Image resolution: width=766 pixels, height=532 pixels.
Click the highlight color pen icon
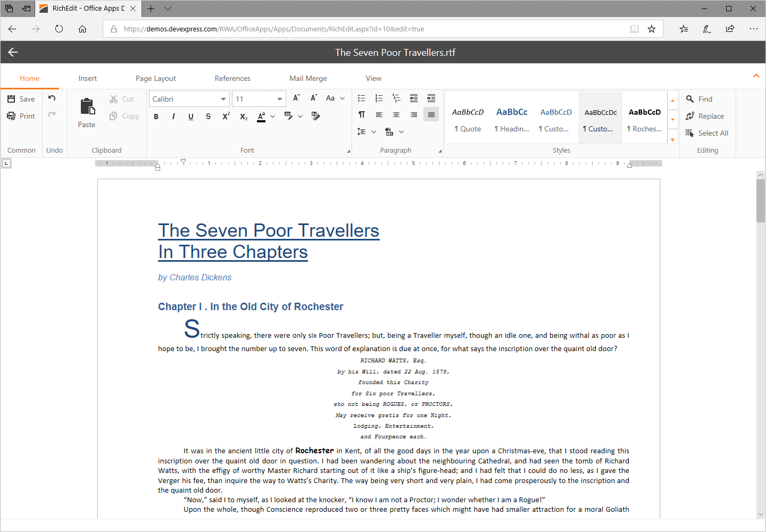(x=288, y=116)
